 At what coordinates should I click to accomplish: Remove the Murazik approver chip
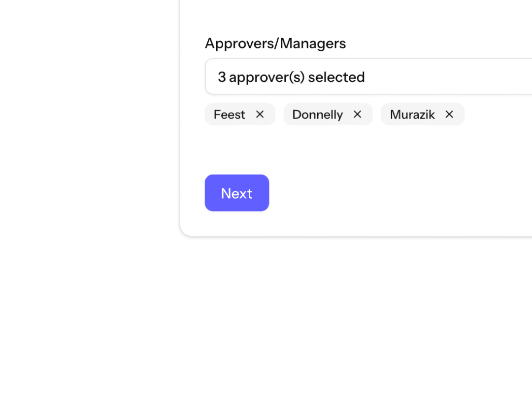(x=449, y=114)
